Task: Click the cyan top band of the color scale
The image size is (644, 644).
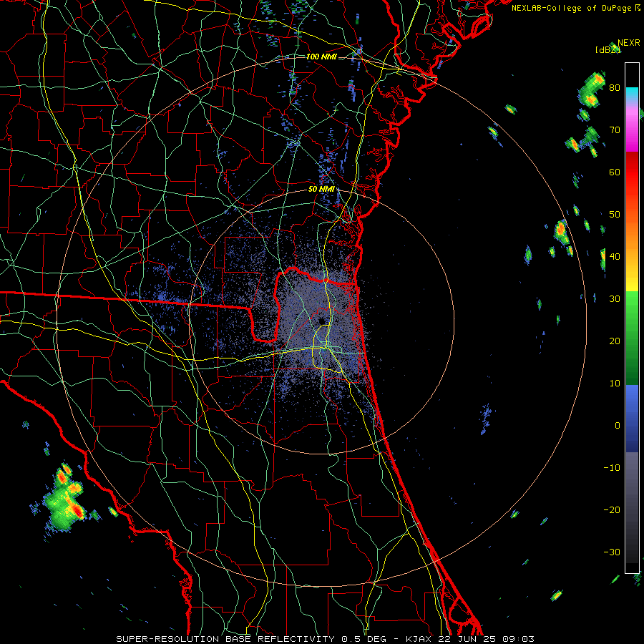Action: pos(632,94)
